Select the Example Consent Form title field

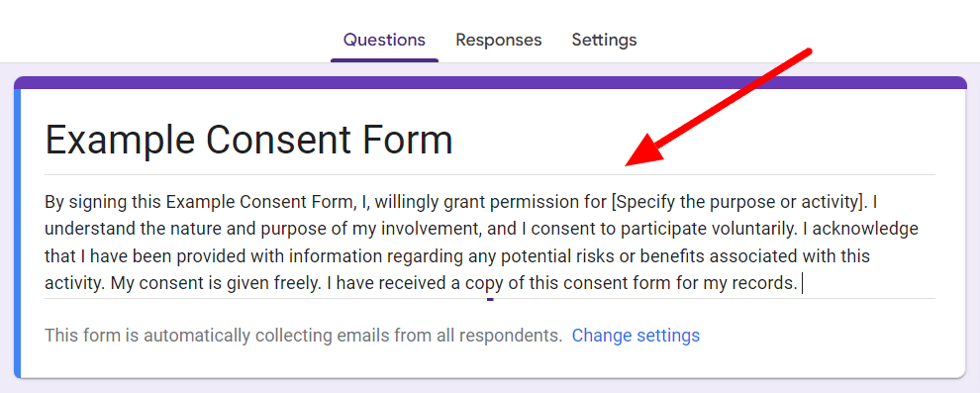coord(489,140)
